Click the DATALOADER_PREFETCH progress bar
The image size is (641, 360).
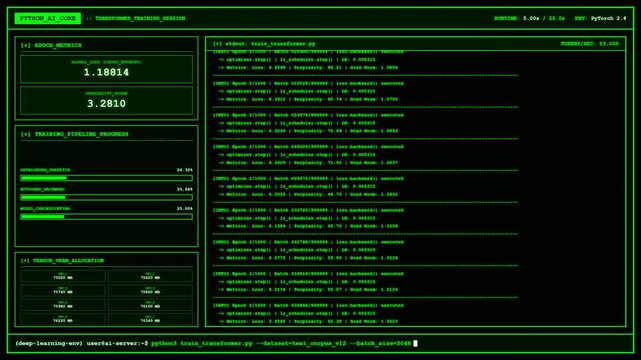(x=106, y=178)
